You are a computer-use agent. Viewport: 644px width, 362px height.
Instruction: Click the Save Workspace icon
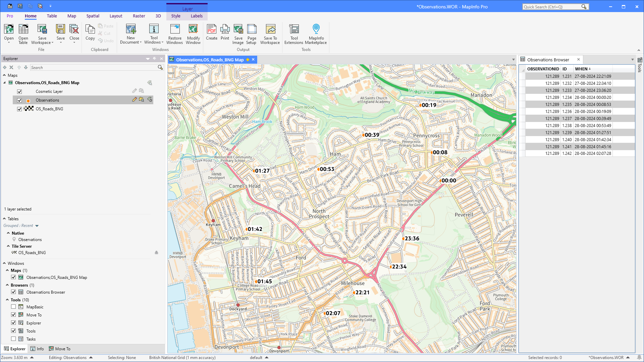click(42, 34)
